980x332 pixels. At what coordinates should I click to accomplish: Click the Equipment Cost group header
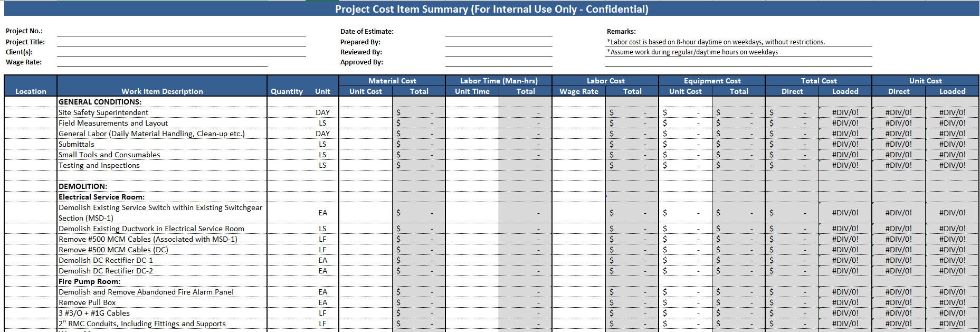pyautogui.click(x=712, y=81)
